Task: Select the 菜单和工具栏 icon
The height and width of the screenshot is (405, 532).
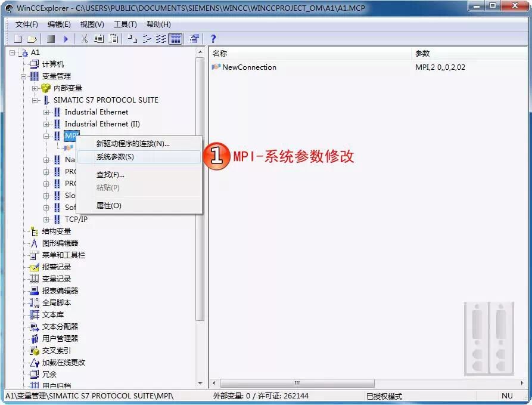Action: coord(35,255)
